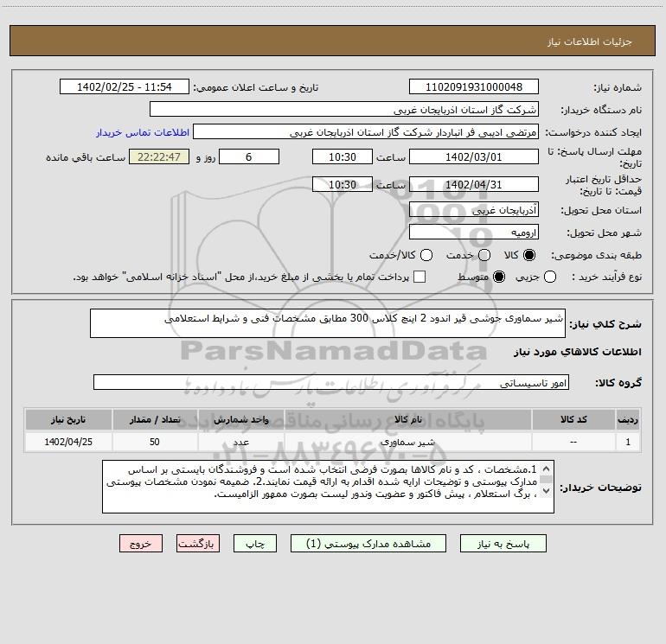Click the پاسخ به نیاز button
666x644 pixels.
coord(503,544)
